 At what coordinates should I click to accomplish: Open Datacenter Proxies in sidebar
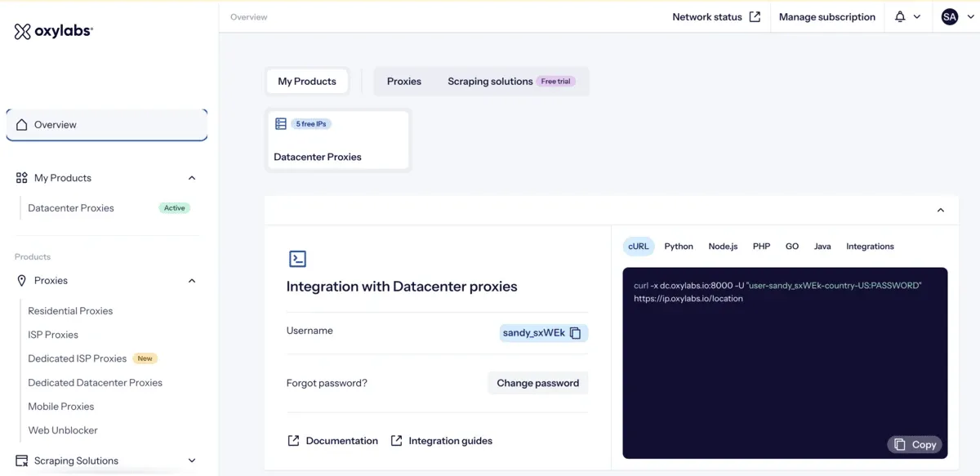point(71,208)
